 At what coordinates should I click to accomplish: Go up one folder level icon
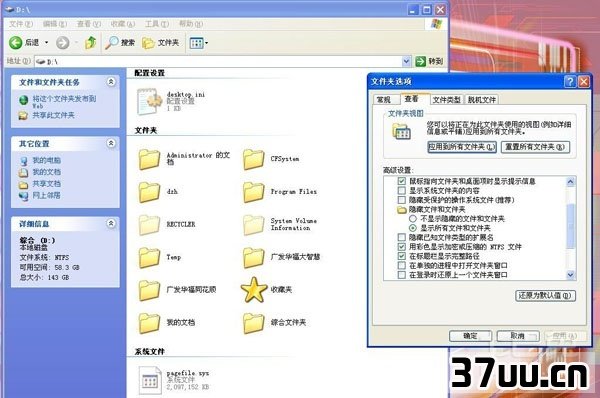point(90,42)
